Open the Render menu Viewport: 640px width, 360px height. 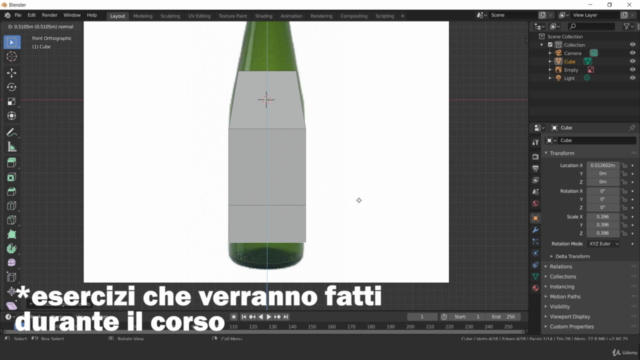(50, 15)
